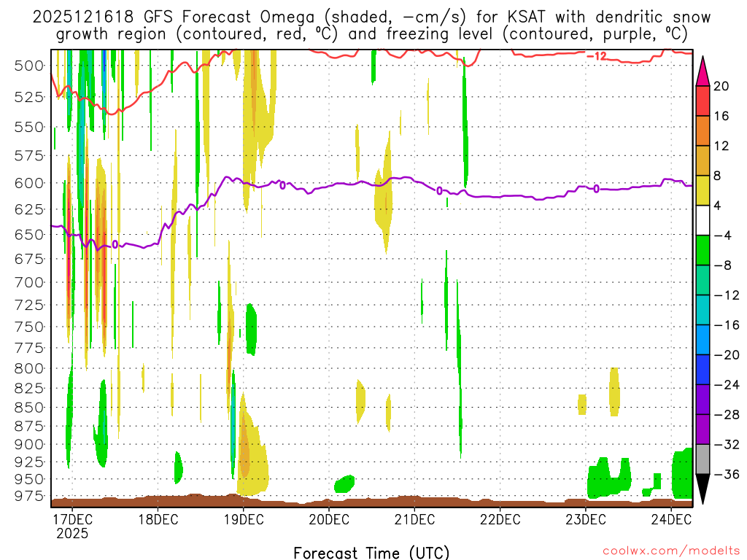Click the colorbar value label 20
The width and height of the screenshot is (747, 560).
pos(721,86)
